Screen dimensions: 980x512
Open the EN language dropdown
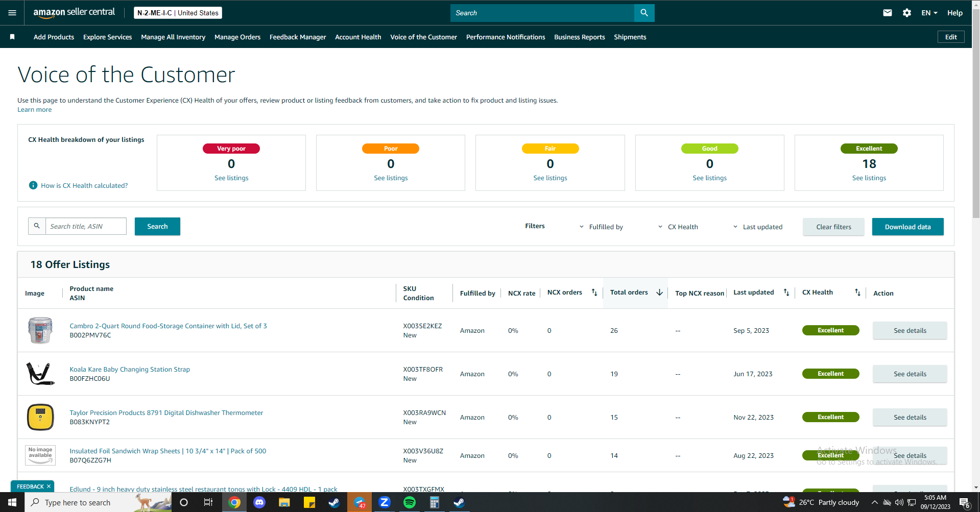[929, 13]
